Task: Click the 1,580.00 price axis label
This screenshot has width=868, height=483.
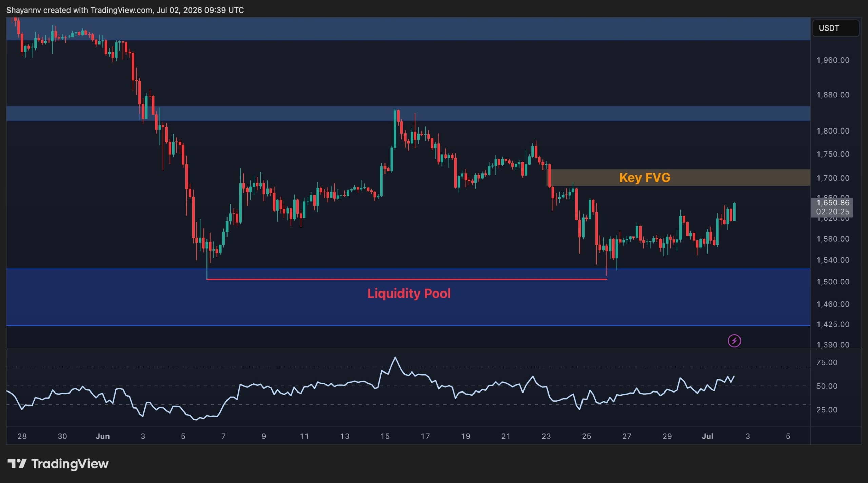Action: (x=833, y=239)
